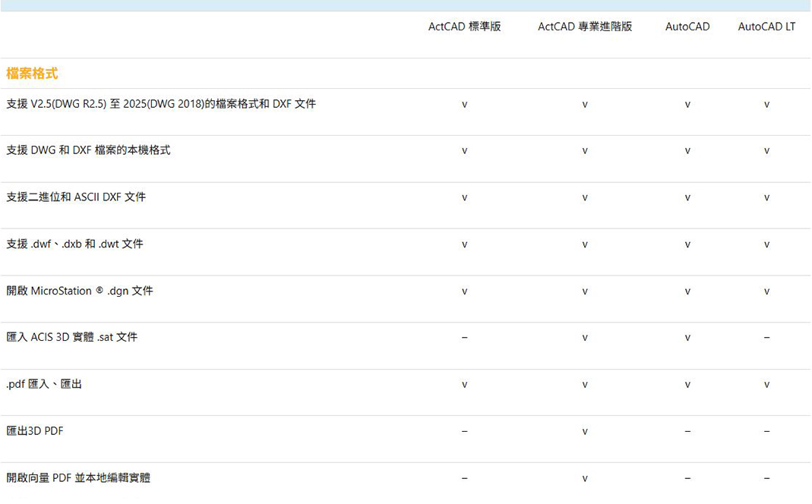The image size is (812, 504).
Task: Click the checkmark for DWG native format under ActCAD 標準版
Action: [464, 150]
